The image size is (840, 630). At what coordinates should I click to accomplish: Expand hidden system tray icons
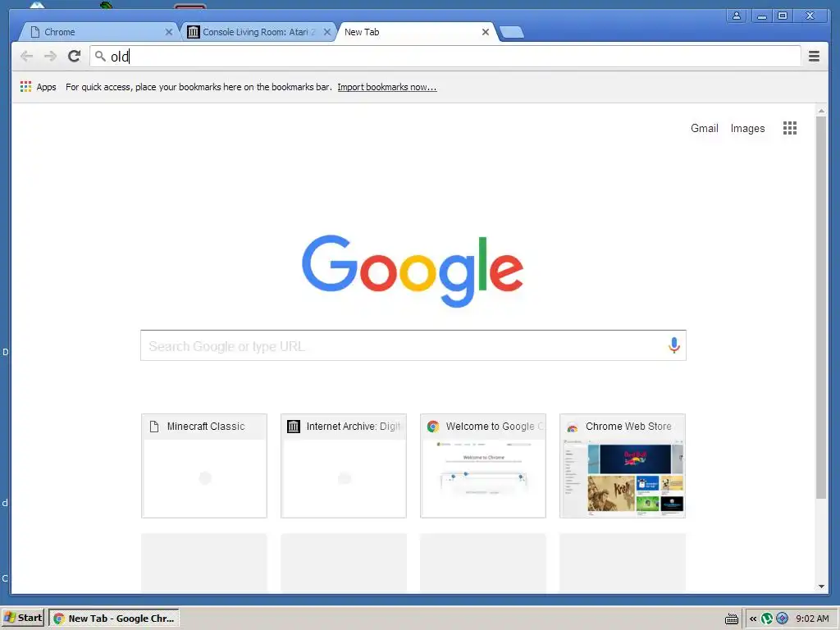(x=753, y=619)
